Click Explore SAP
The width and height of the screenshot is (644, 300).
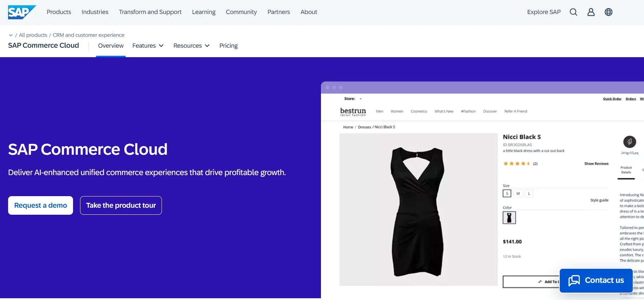[544, 12]
